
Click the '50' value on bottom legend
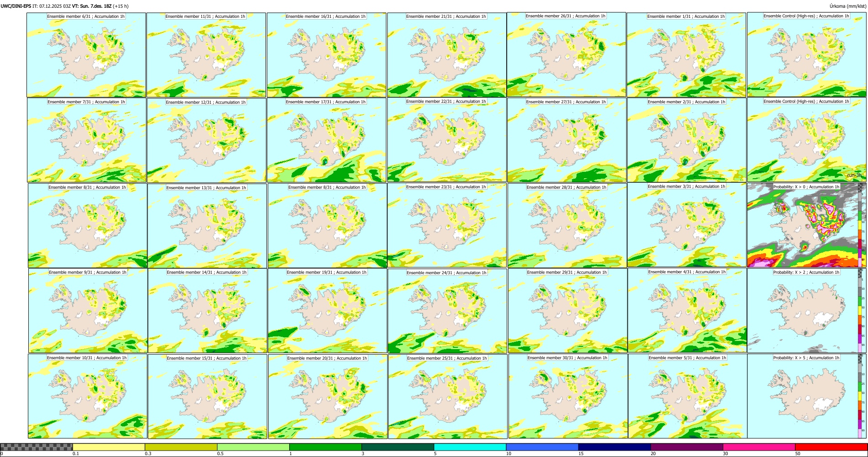pyautogui.click(x=797, y=454)
